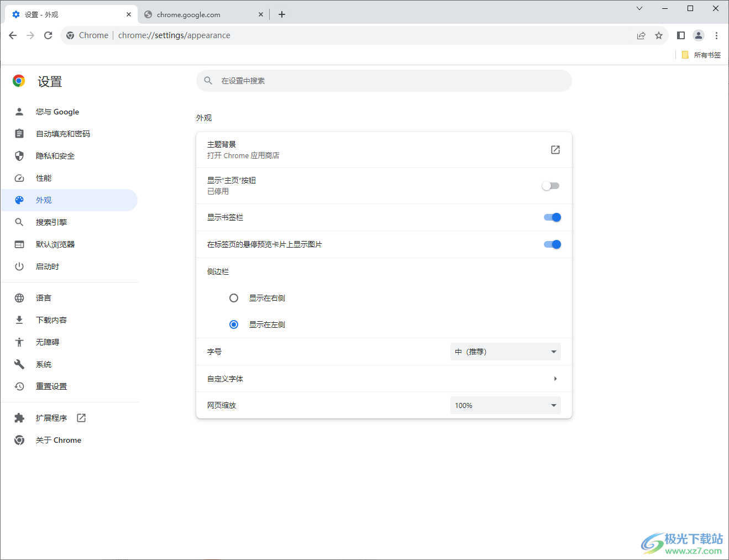Expand 自定义字体 row arrow
729x560 pixels.
[x=555, y=379]
